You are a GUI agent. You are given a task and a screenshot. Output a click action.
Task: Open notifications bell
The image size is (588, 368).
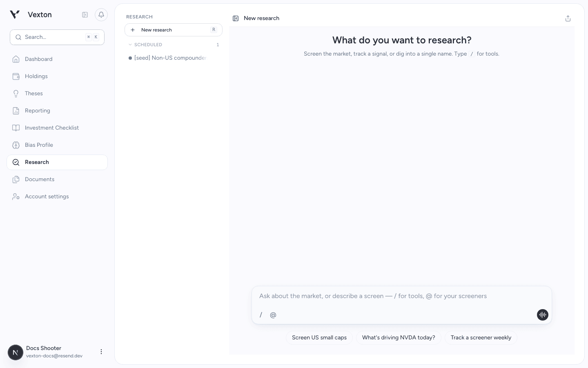pos(101,15)
